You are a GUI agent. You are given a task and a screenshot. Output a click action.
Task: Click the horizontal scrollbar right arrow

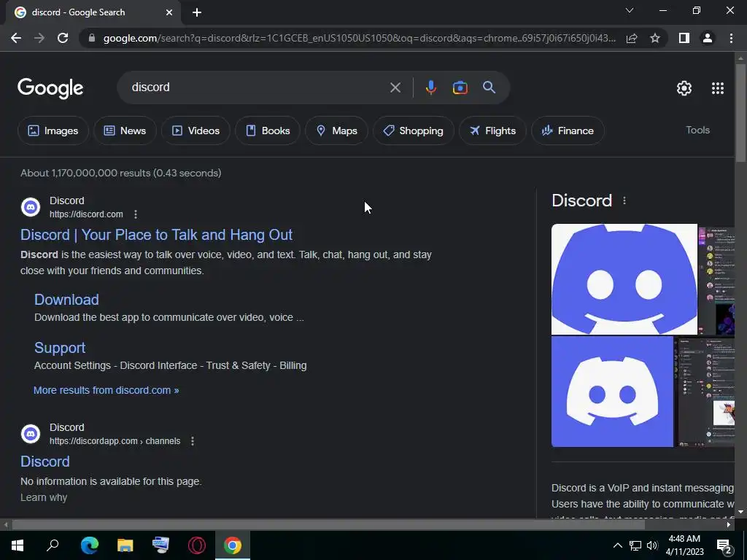pos(729,525)
